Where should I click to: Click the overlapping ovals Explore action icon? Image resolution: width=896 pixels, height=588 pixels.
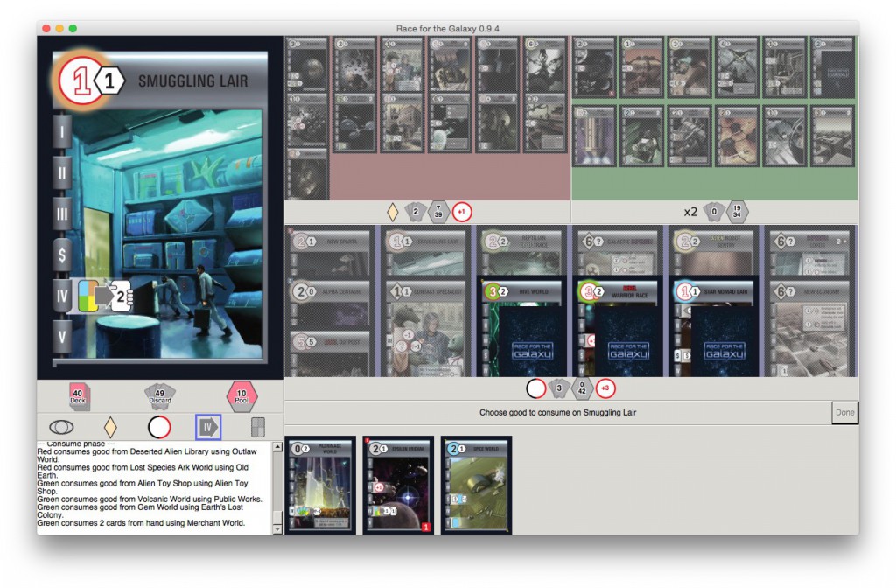pyautogui.click(x=61, y=427)
